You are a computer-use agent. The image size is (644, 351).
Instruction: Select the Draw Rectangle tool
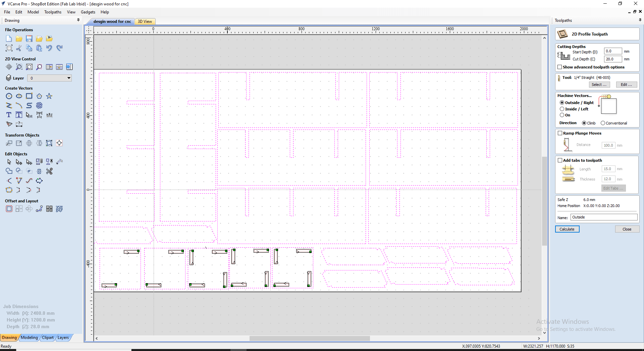pyautogui.click(x=29, y=96)
